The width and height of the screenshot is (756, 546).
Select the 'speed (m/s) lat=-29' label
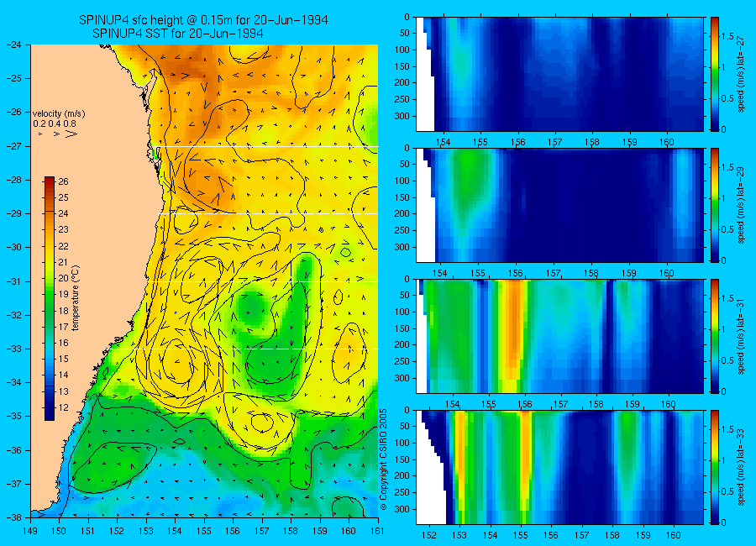(x=742, y=205)
